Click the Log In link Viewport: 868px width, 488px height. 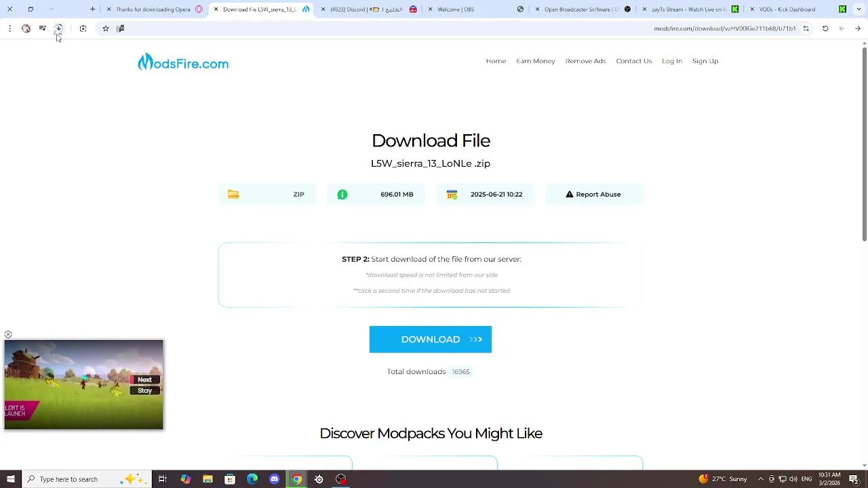point(672,61)
